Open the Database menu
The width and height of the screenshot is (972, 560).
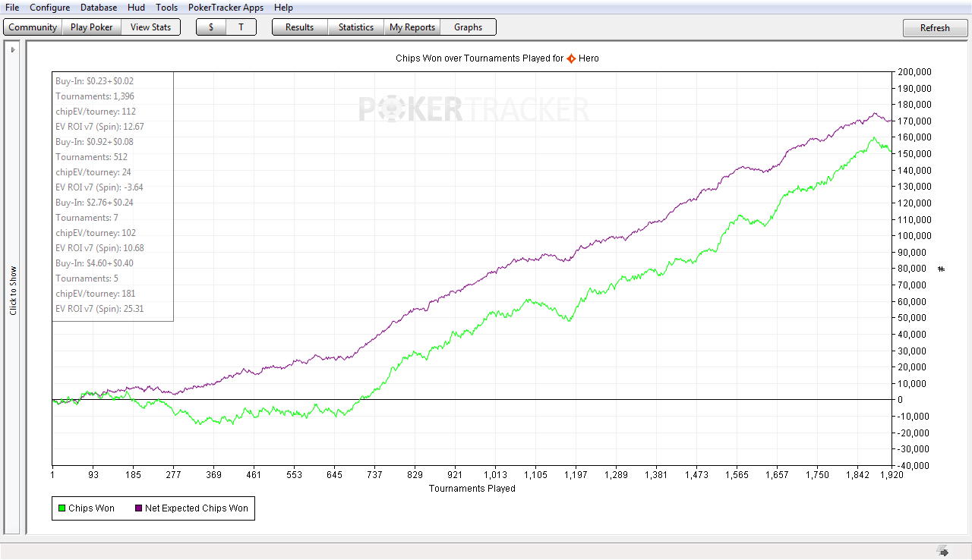coord(99,8)
